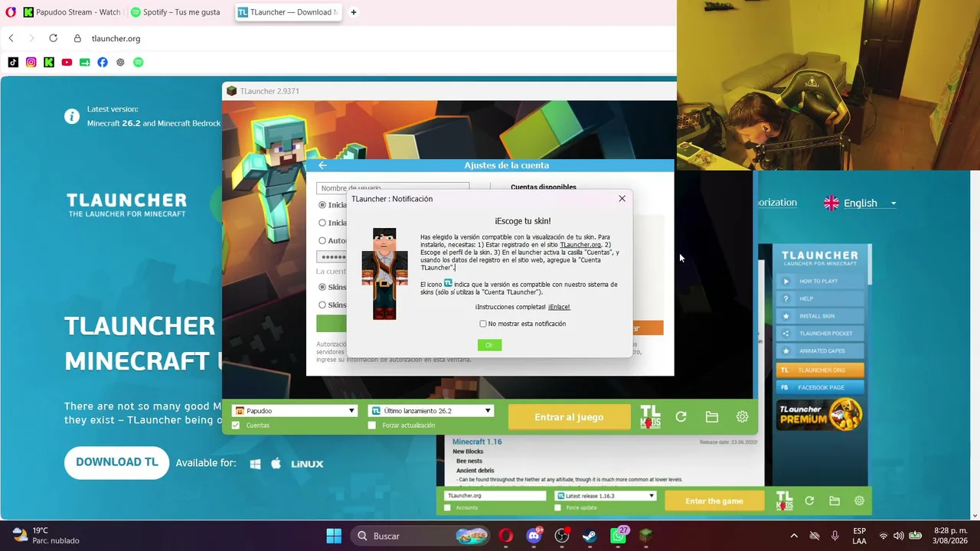
Task: Select the TLauncher — Download tab
Action: click(287, 12)
